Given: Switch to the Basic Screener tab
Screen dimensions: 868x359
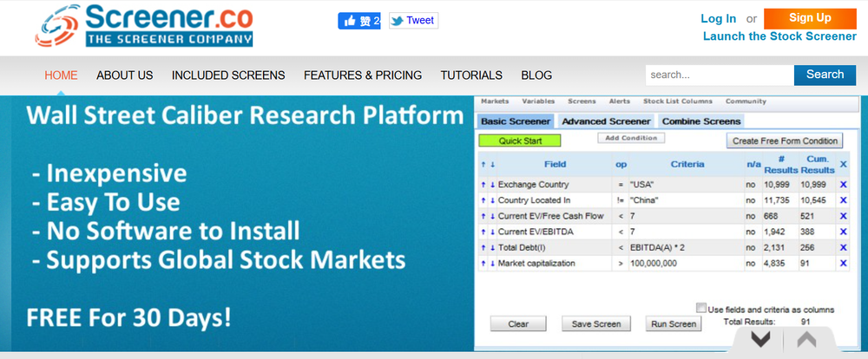Looking at the screenshot, I should (x=516, y=121).
